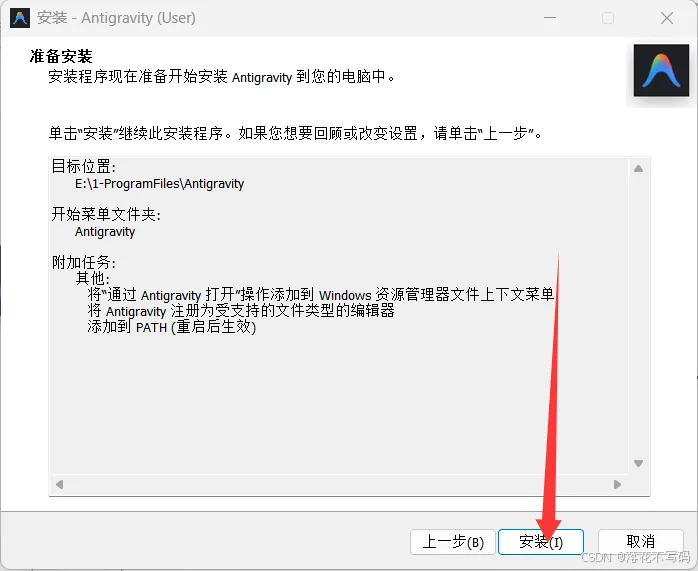Click the large Antigravity logo image
Viewport: 698px width, 571px height.
pyautogui.click(x=661, y=70)
